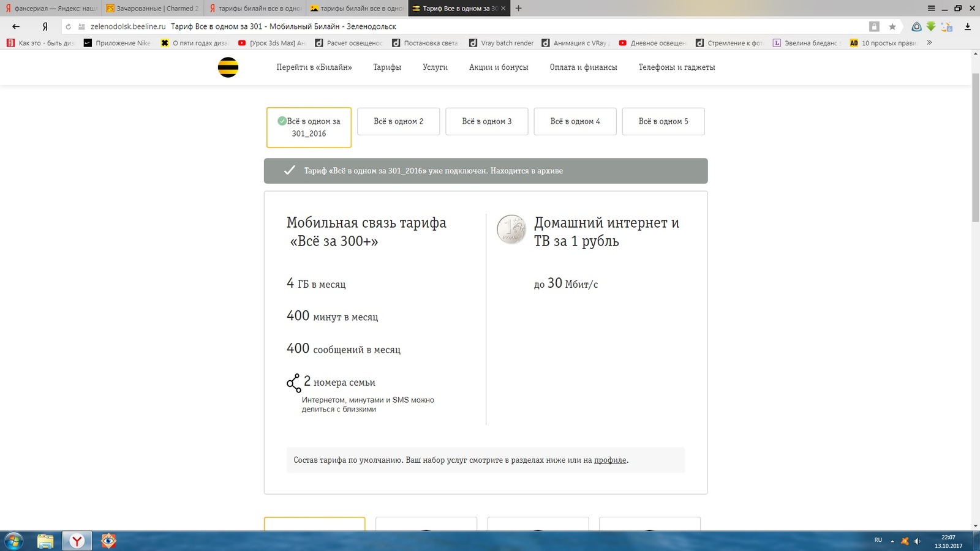Select the 'Всё в одном 5' tariff
The height and width of the screenshot is (551, 980).
(x=663, y=121)
